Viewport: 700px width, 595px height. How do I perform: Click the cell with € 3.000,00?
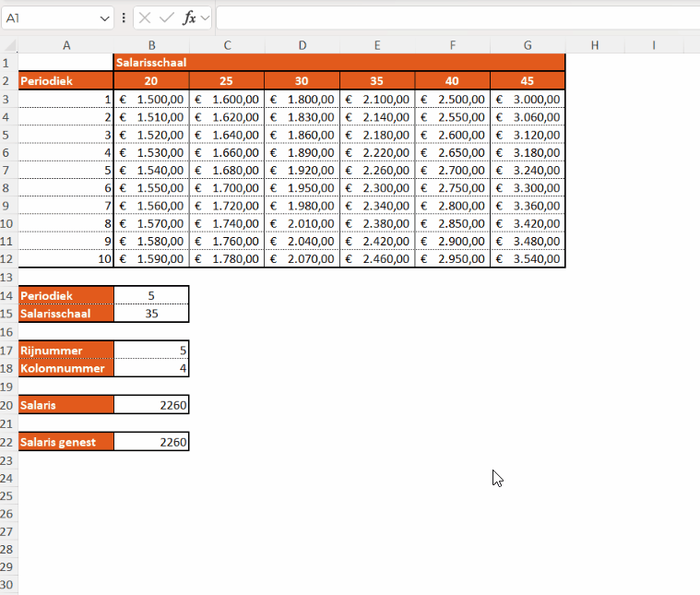[x=528, y=100]
